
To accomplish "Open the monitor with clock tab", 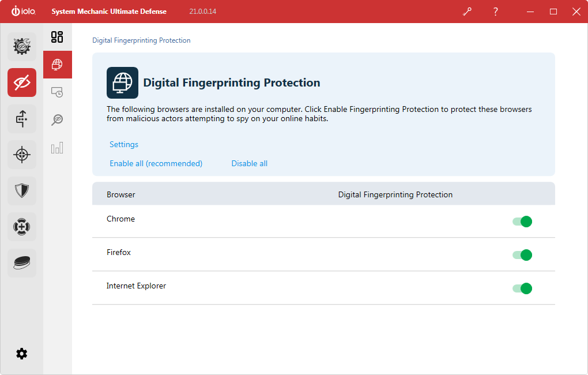I will (x=57, y=92).
